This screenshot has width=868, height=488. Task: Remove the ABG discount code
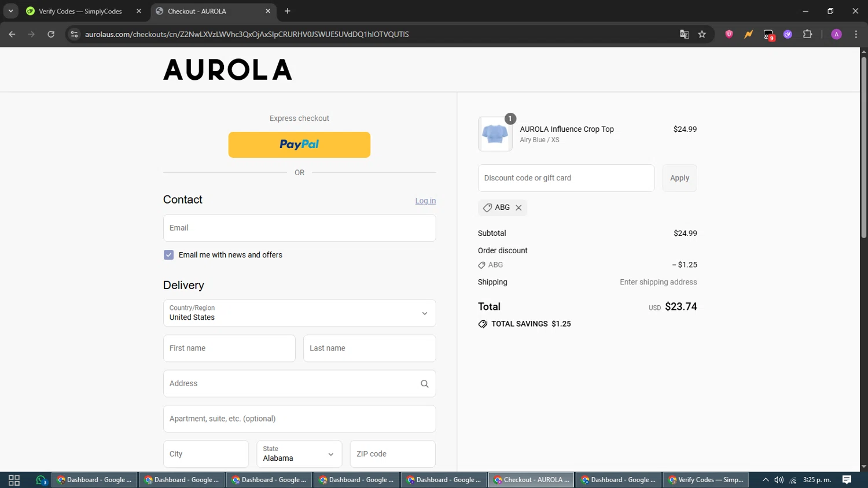(x=518, y=208)
